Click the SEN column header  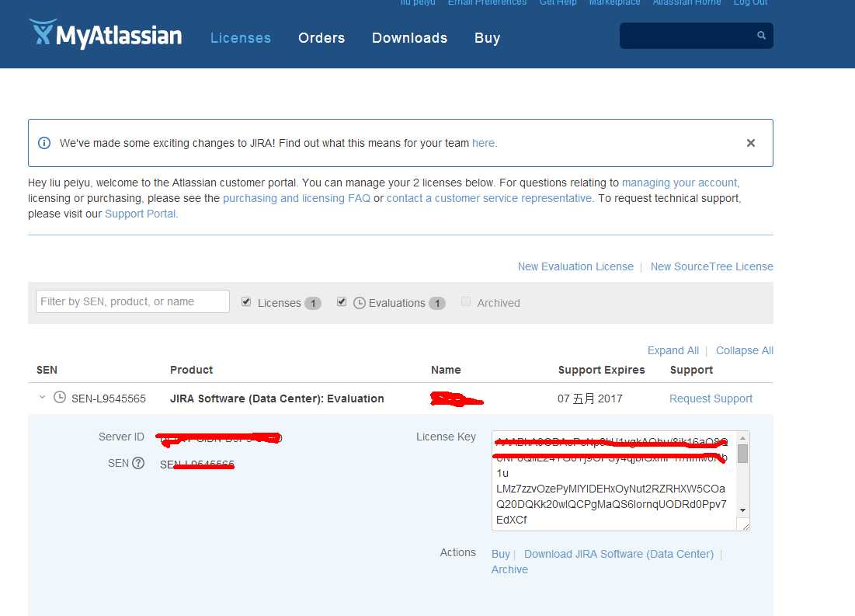point(47,370)
